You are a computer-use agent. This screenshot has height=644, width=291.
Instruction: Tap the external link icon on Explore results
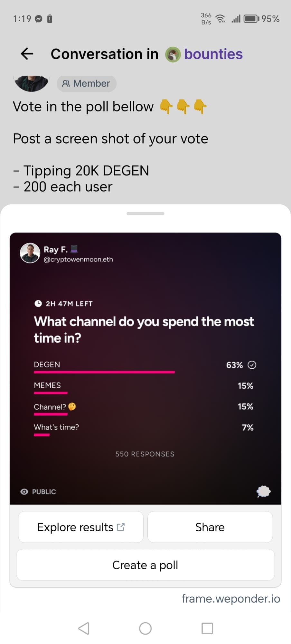click(x=121, y=527)
